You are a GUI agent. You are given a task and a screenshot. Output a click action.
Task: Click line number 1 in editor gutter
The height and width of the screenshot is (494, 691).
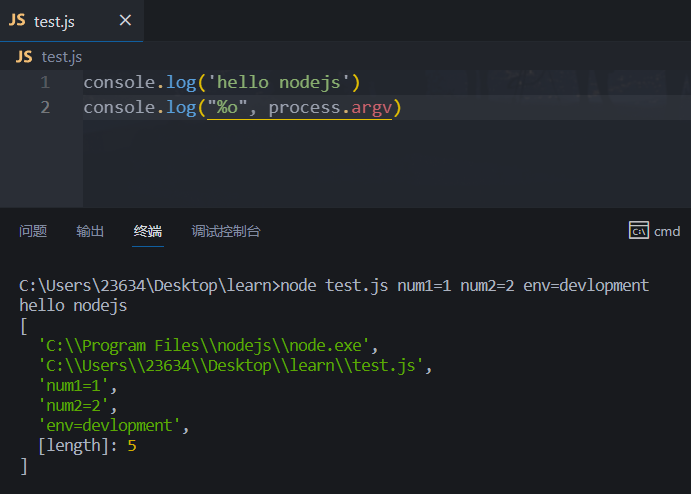point(45,82)
